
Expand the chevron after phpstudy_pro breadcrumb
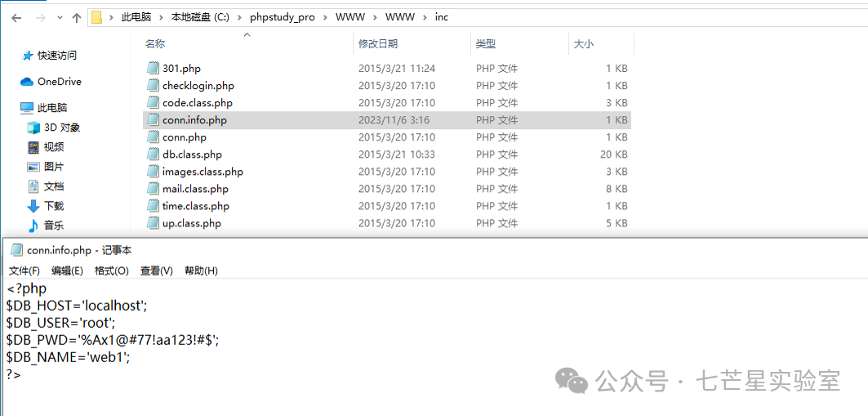pyautogui.click(x=325, y=17)
